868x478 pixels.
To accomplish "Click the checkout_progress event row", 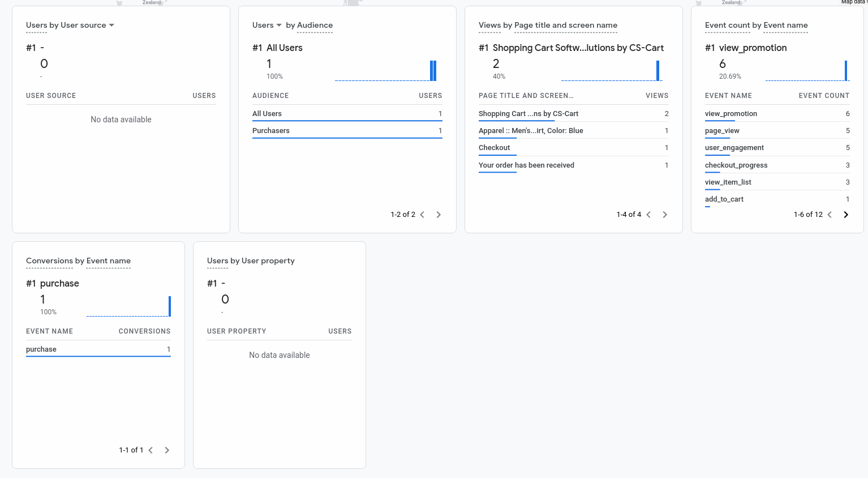I will [777, 165].
